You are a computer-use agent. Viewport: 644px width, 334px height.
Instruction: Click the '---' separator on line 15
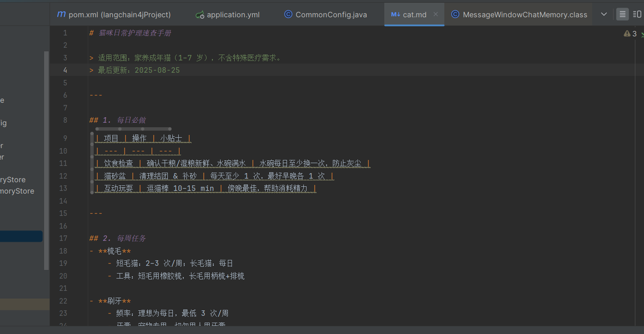tap(96, 213)
